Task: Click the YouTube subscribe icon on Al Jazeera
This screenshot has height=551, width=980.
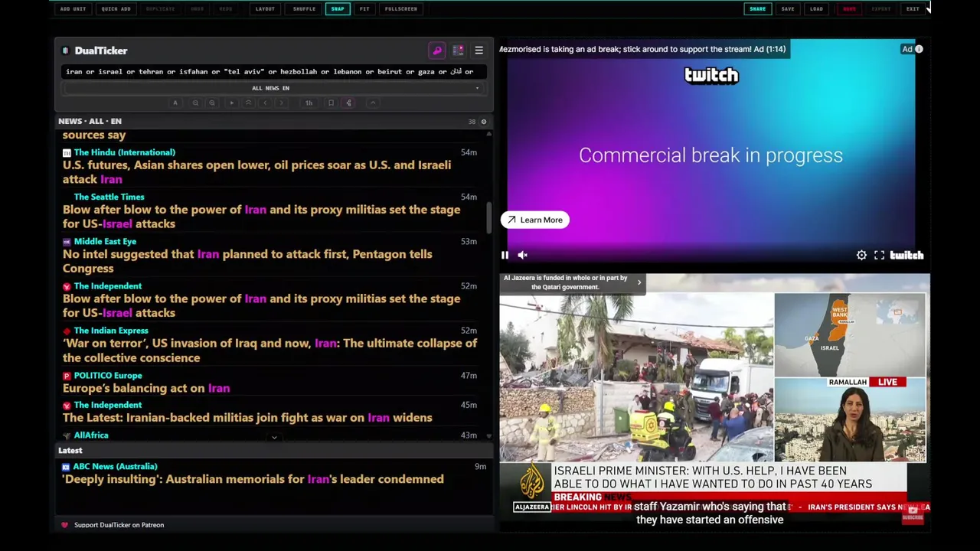Action: click(x=913, y=514)
